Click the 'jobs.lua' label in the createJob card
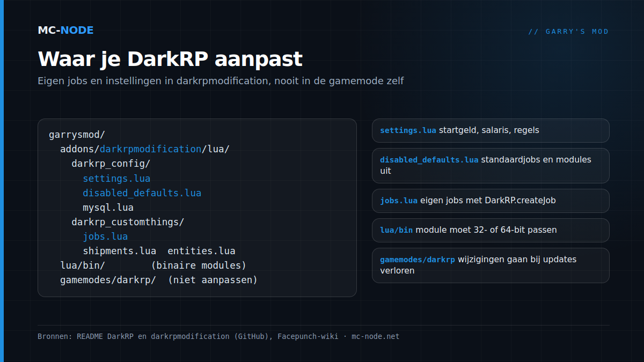 [399, 201]
